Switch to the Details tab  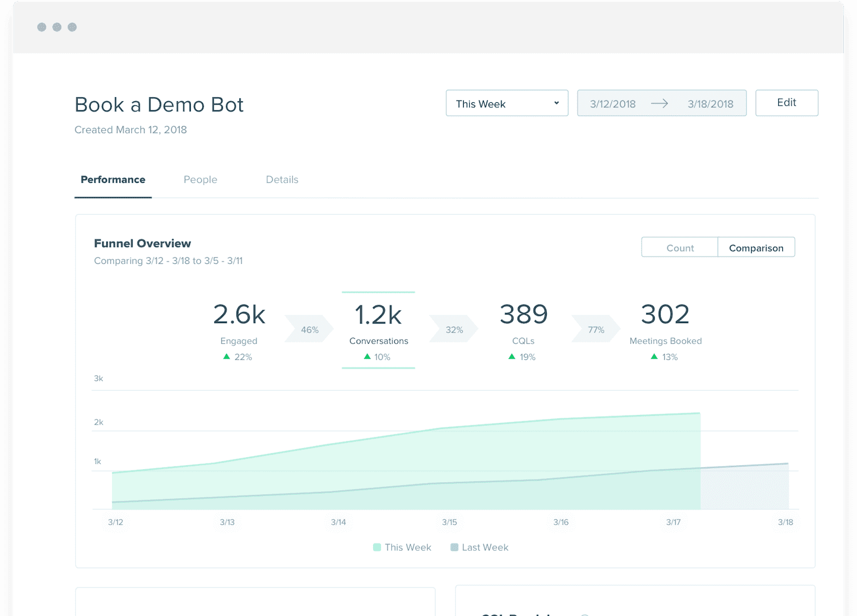pos(282,179)
